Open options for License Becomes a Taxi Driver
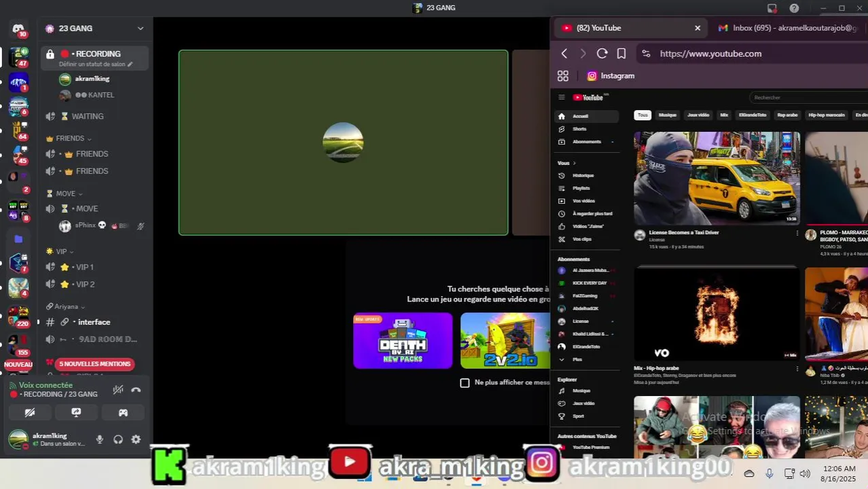Screen dimensions: 868x489 [x=797, y=233]
